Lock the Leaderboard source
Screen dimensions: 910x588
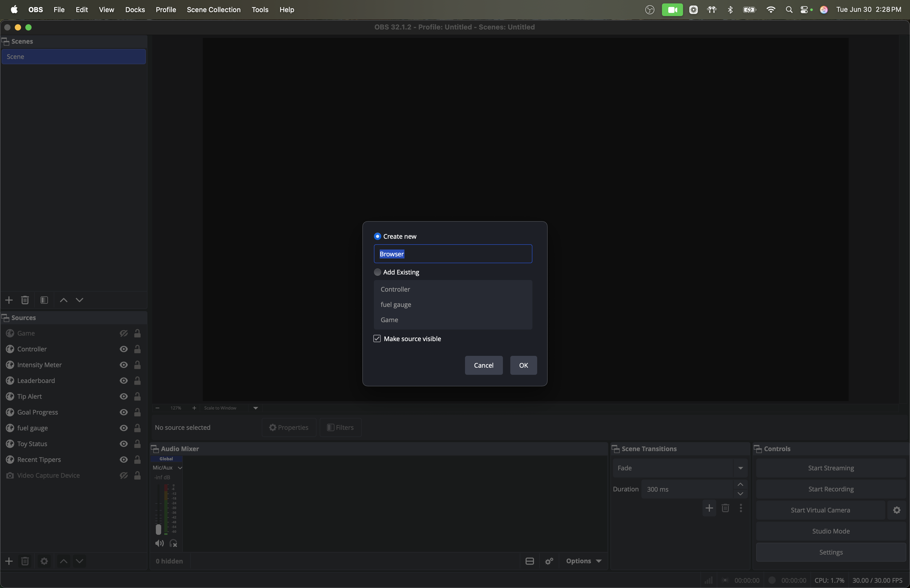[x=137, y=381]
